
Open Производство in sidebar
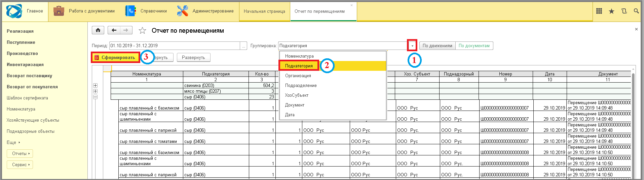pos(22,54)
